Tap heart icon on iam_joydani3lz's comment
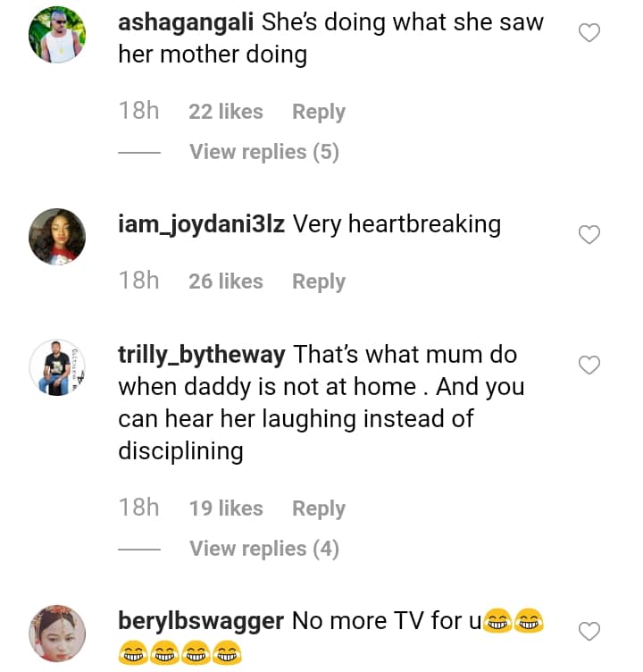This screenshot has height=672, width=643. click(x=589, y=235)
